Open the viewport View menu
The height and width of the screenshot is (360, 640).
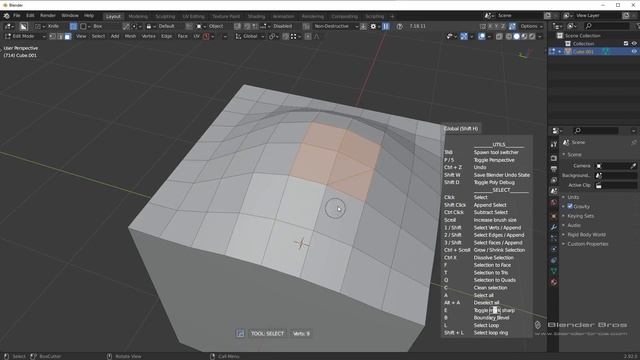coord(81,36)
